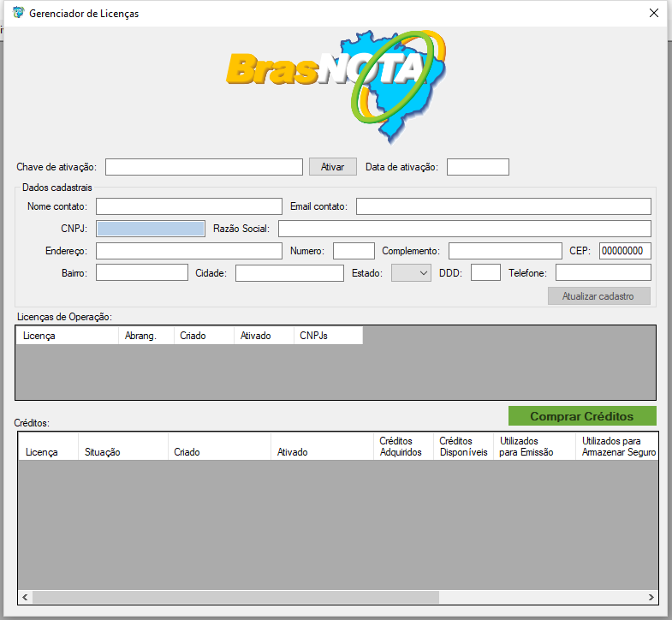Image resolution: width=672 pixels, height=620 pixels.
Task: Click the CEP field showing 00000000
Action: click(x=625, y=251)
